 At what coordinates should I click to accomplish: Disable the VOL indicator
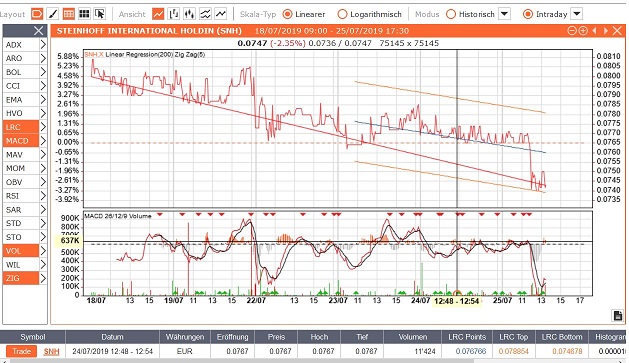pos(21,251)
